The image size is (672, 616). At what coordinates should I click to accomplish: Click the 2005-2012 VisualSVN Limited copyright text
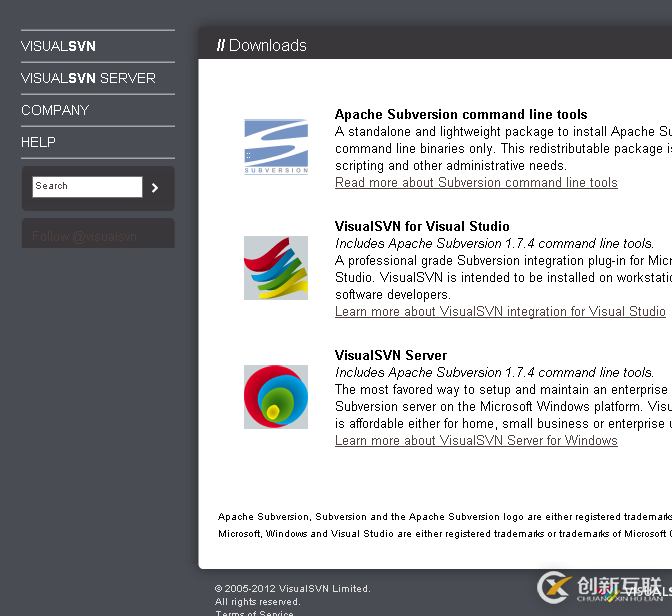pos(293,589)
